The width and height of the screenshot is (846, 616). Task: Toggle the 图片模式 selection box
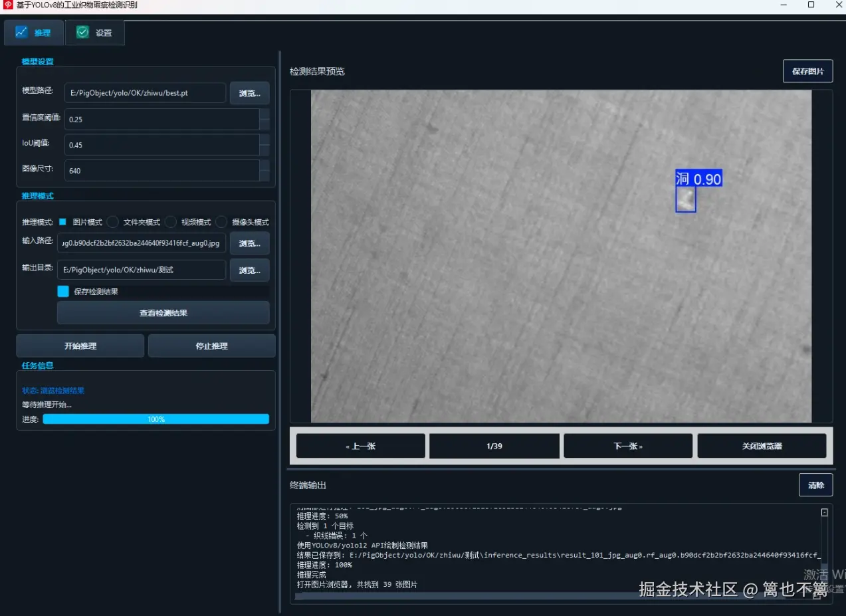63,222
